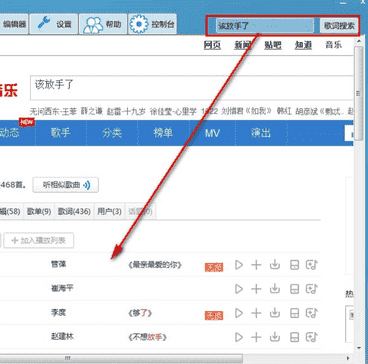The image size is (368, 364).
Task: Open the 新闻 link
Action: point(243,45)
